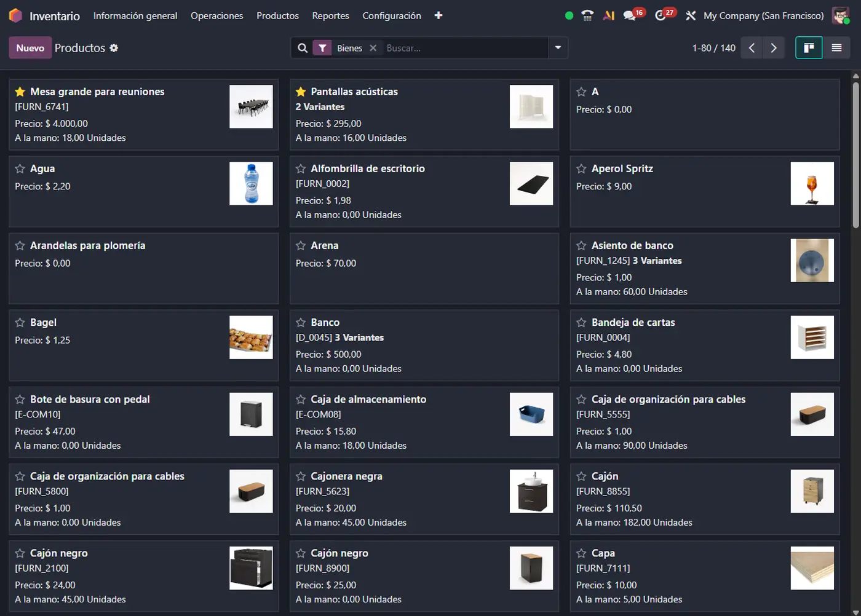Open the My Company (San Francisco) switcher
The height and width of the screenshot is (616, 861).
763,15
